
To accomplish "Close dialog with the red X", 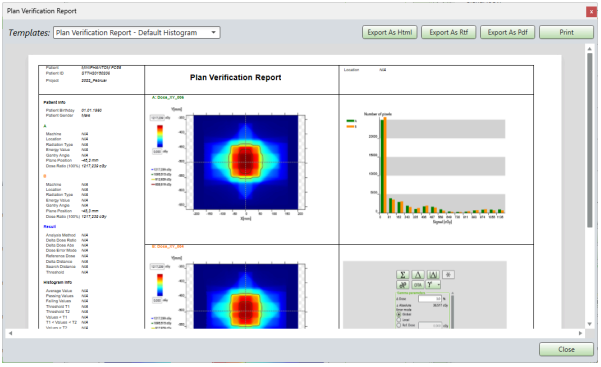I will [x=591, y=12].
